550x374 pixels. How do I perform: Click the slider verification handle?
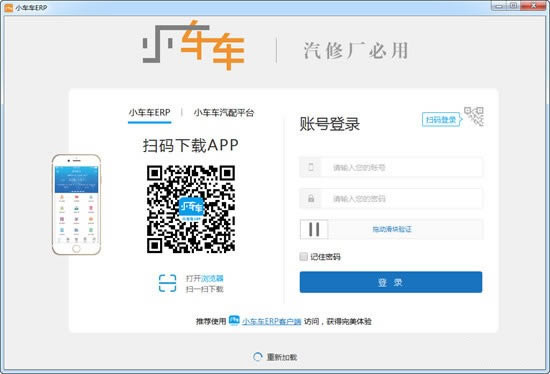pyautogui.click(x=314, y=229)
